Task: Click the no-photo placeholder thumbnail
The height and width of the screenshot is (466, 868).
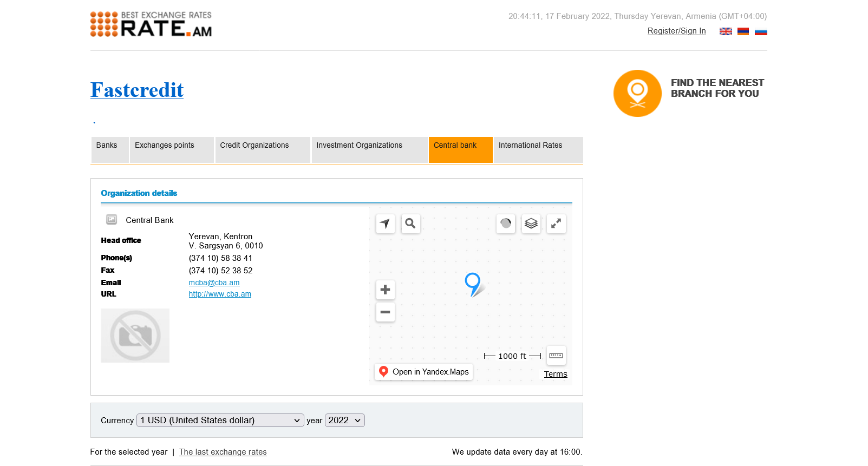Action: pos(135,336)
